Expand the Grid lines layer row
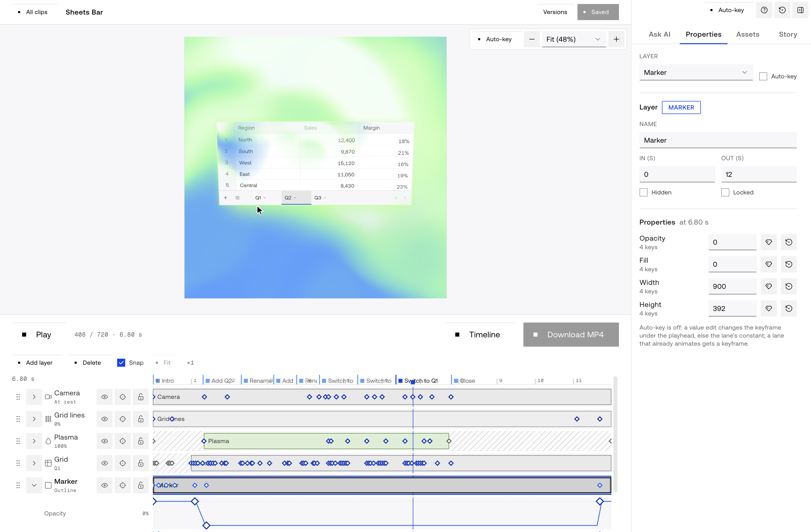Screen dimensions: 811x532 pos(34,419)
